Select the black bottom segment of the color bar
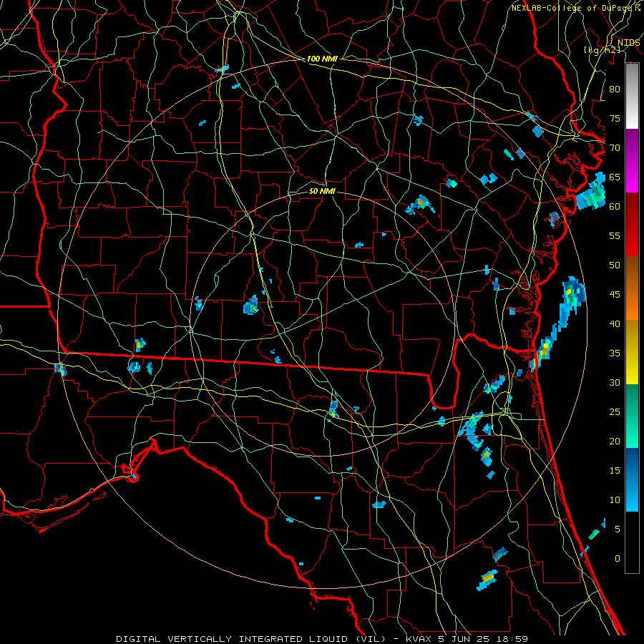Screen dimensions: 644x644 tap(632, 542)
